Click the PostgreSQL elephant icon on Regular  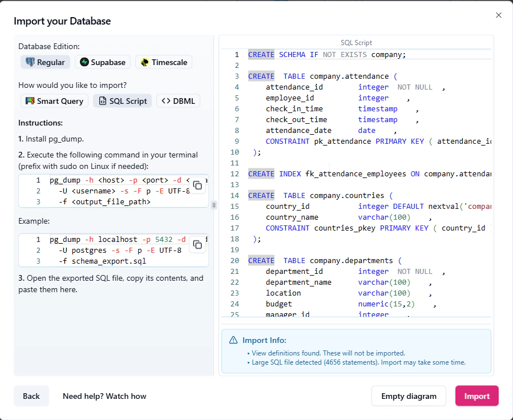pyautogui.click(x=30, y=62)
